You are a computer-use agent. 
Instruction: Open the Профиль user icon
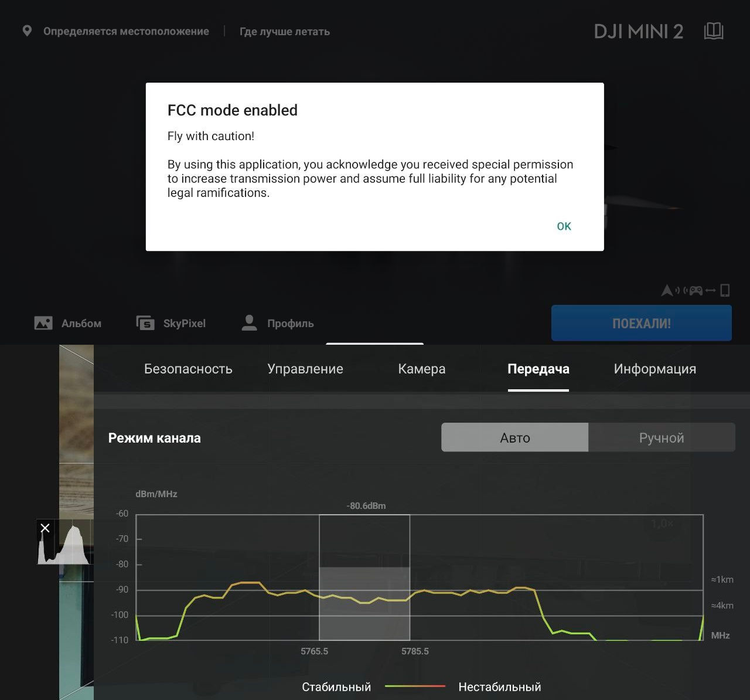pyautogui.click(x=249, y=323)
